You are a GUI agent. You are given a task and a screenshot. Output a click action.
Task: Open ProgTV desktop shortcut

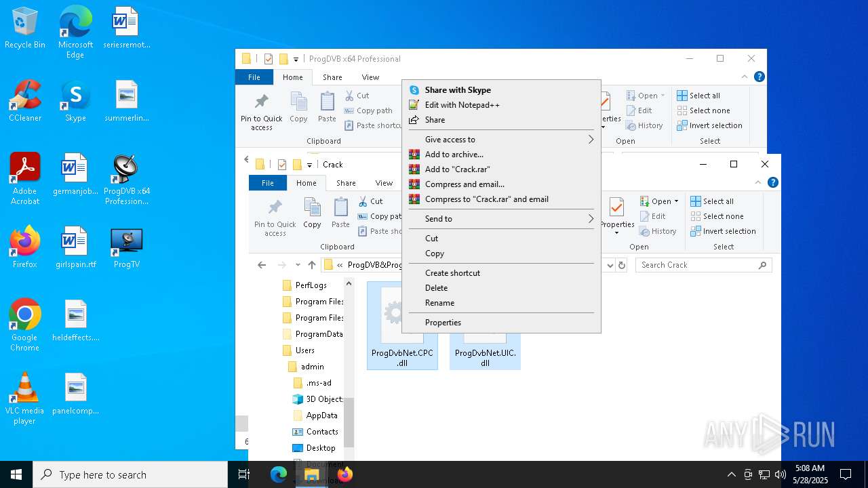[x=127, y=247]
